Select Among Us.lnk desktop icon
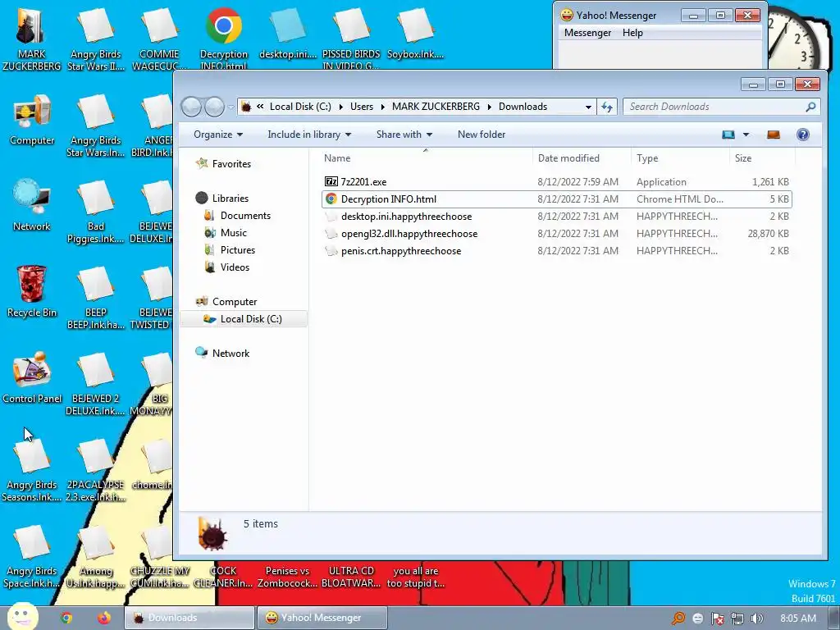 [x=95, y=556]
